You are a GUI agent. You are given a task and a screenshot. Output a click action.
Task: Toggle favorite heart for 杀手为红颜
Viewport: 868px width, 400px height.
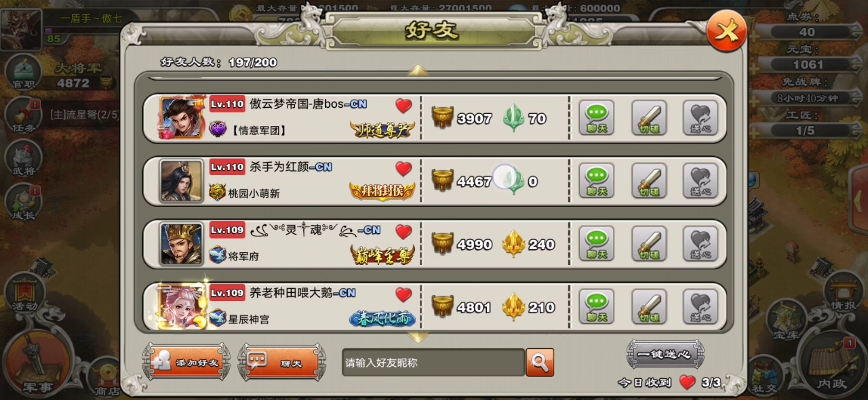click(403, 169)
